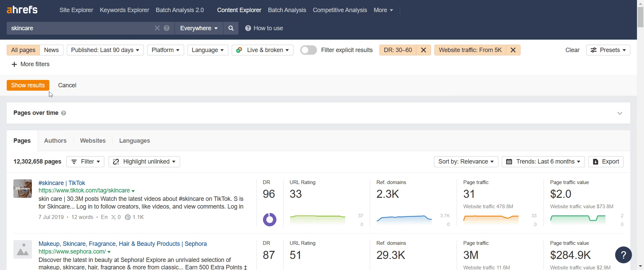Click Pinterest 1.1K share count
644x270 pixels.
pyautogui.click(x=134, y=217)
